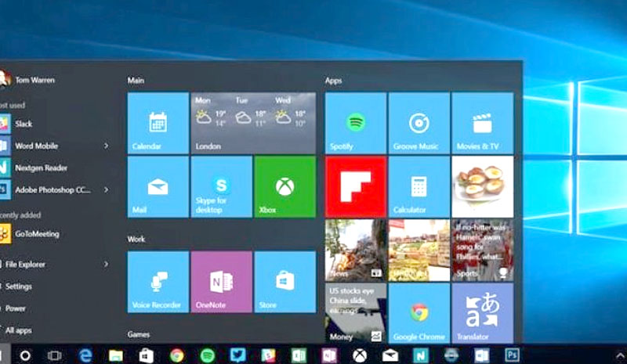Viewport: 627px width, 364px height.
Task: Launch the Google Chrome tile
Action: point(419,313)
